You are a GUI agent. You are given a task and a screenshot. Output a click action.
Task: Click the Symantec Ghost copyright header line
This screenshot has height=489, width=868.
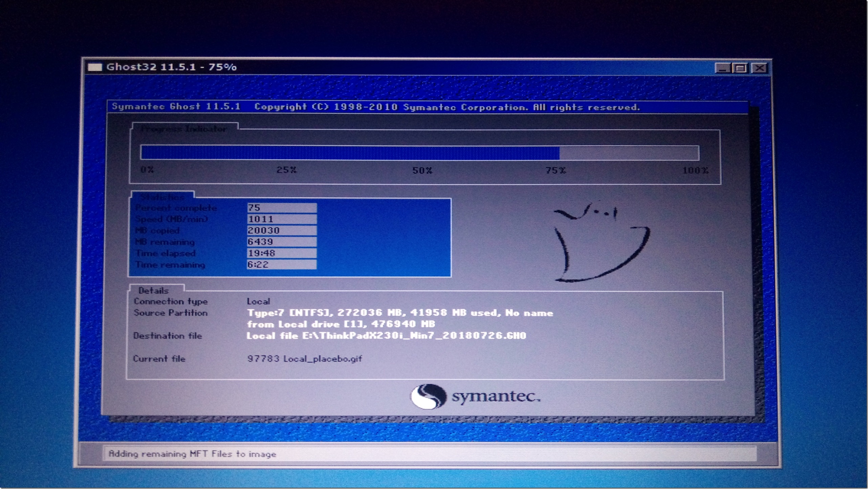click(x=376, y=107)
